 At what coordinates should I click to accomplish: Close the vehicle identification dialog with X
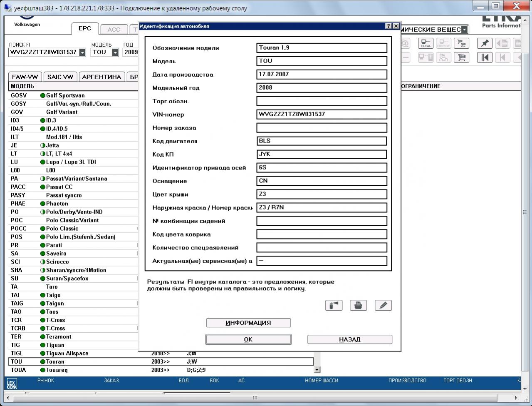(396, 26)
